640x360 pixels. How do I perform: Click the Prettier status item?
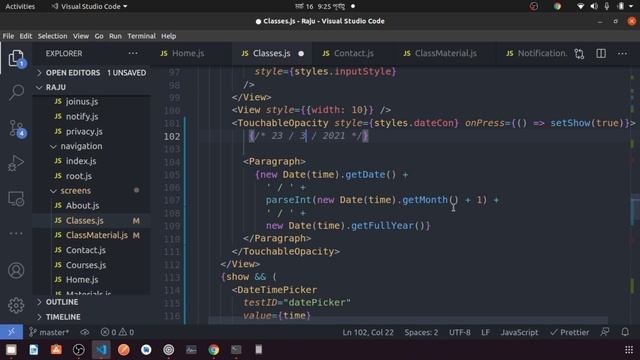[569, 332]
